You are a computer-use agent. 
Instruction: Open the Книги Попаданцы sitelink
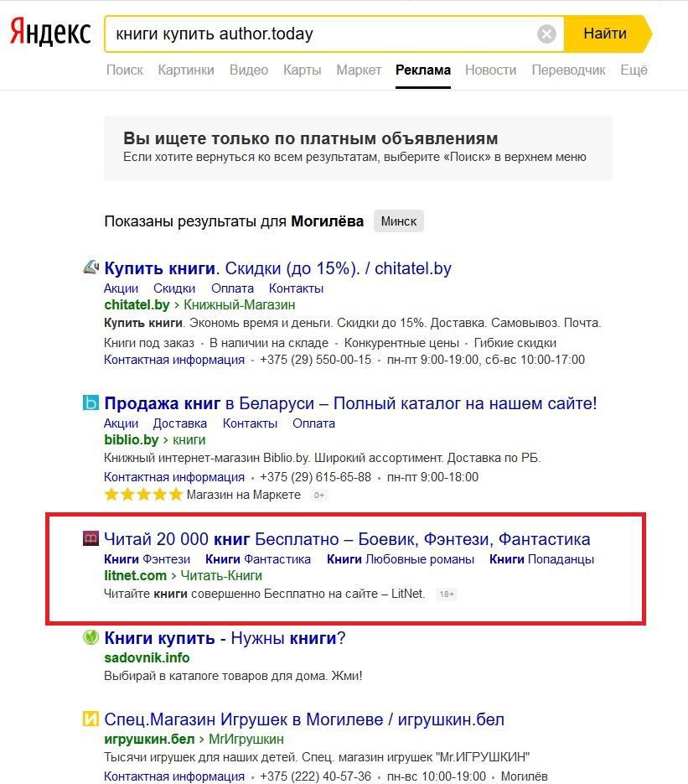point(541,558)
